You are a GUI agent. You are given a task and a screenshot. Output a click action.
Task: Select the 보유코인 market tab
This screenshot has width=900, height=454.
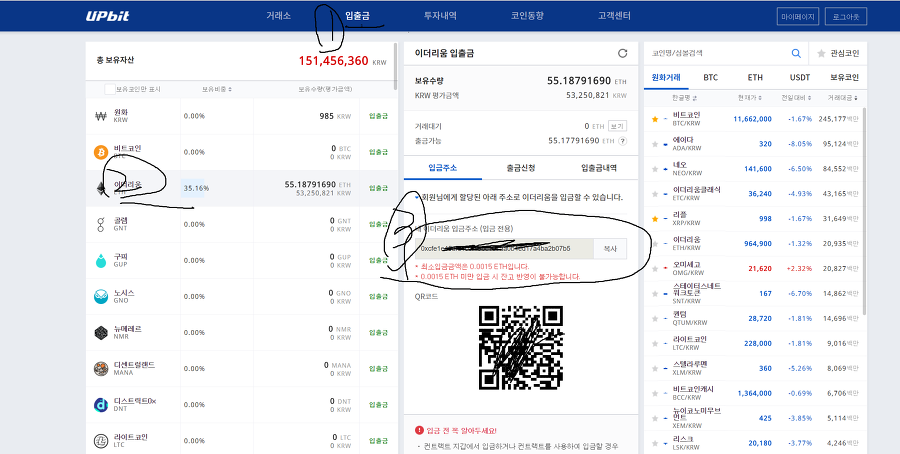pos(844,77)
